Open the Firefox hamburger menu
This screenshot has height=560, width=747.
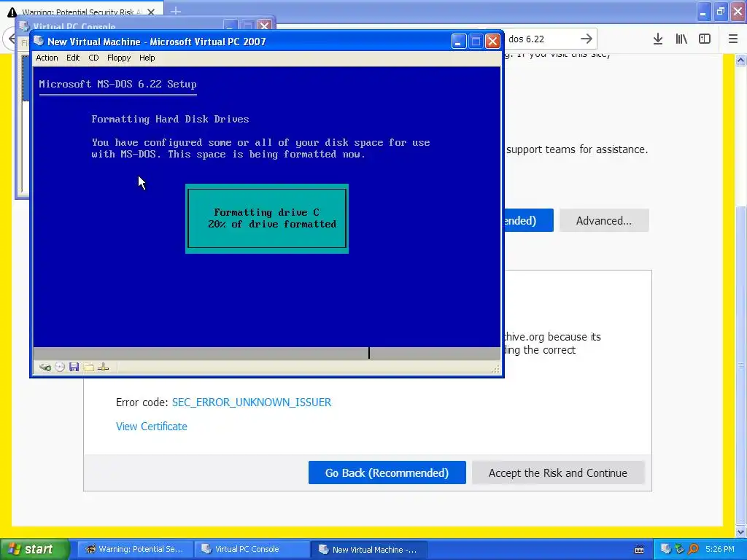[x=732, y=39]
